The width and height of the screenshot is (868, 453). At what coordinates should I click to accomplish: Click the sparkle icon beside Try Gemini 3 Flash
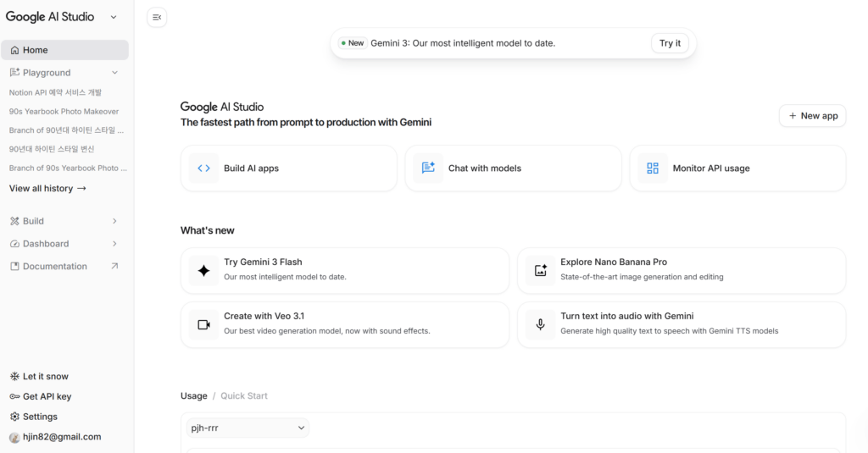[203, 271]
